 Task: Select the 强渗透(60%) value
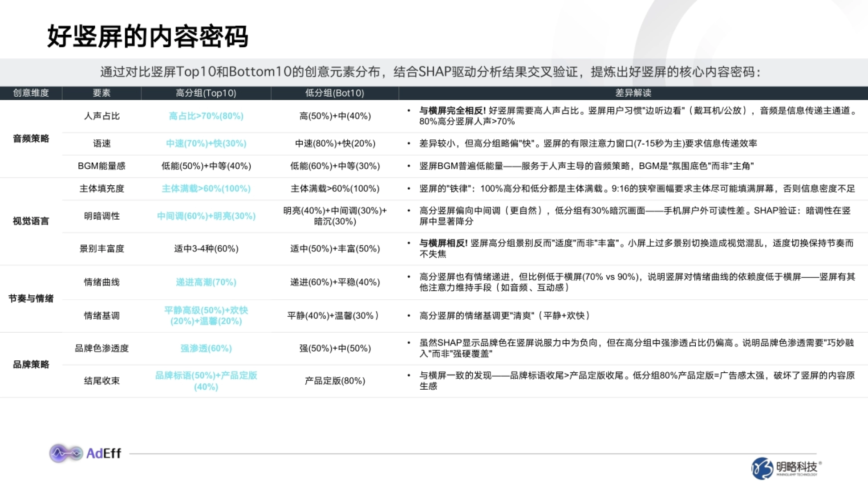pyautogui.click(x=206, y=348)
